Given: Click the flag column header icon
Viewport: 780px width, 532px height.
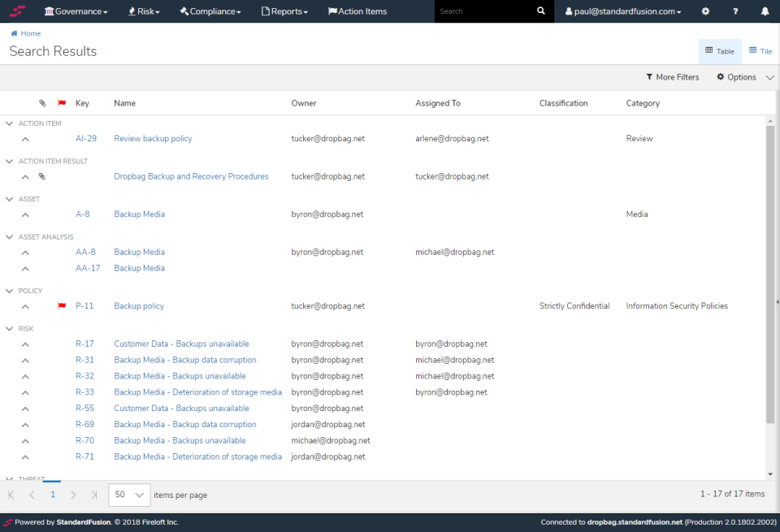Looking at the screenshot, I should click(x=62, y=103).
